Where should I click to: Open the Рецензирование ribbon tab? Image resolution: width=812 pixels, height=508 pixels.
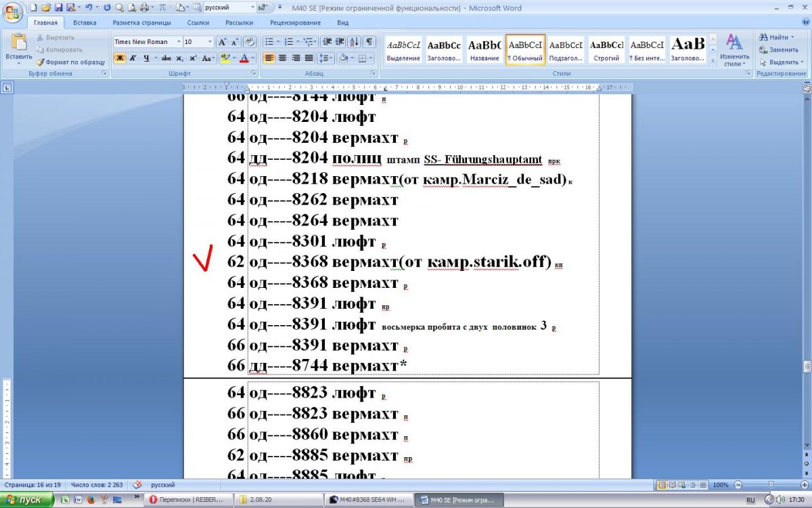[x=295, y=22]
